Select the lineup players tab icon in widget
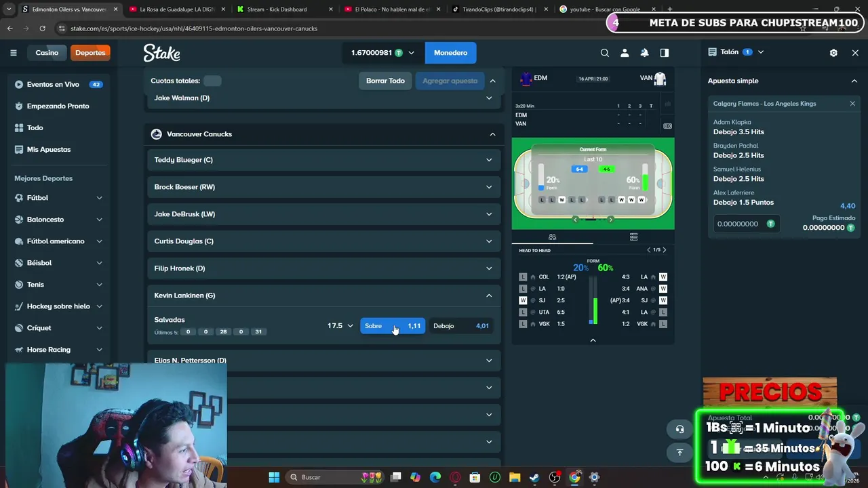The height and width of the screenshot is (488, 868). coord(552,237)
